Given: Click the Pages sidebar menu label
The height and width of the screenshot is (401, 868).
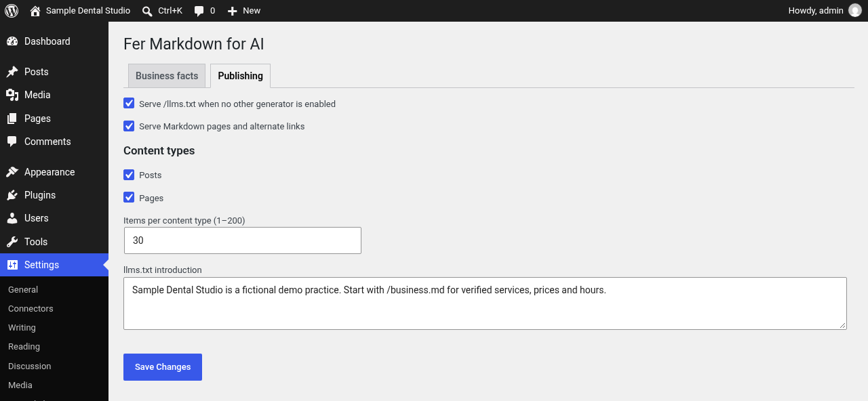Looking at the screenshot, I should point(37,119).
